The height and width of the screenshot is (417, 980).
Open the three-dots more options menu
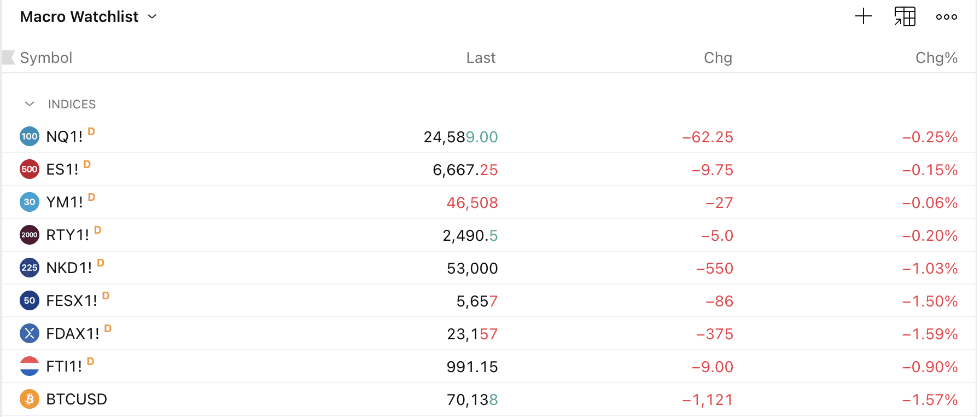946,17
